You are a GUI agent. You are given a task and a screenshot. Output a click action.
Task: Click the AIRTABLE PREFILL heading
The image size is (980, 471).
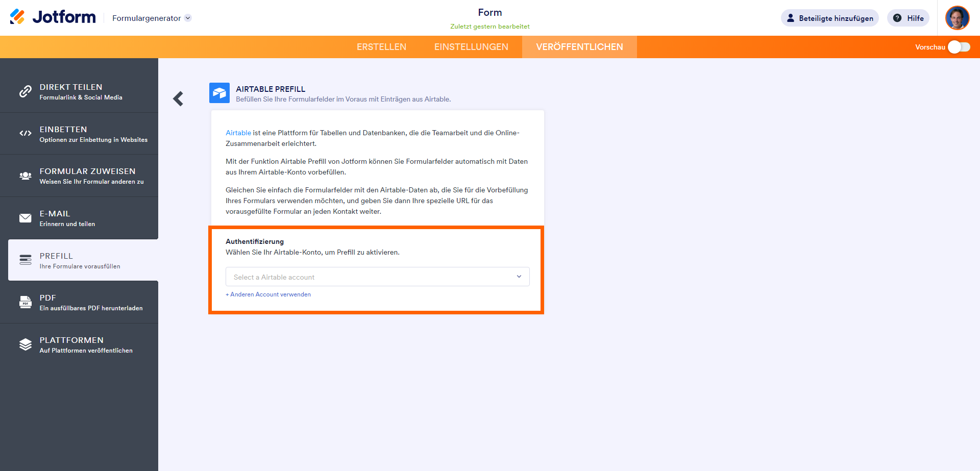[x=271, y=89]
